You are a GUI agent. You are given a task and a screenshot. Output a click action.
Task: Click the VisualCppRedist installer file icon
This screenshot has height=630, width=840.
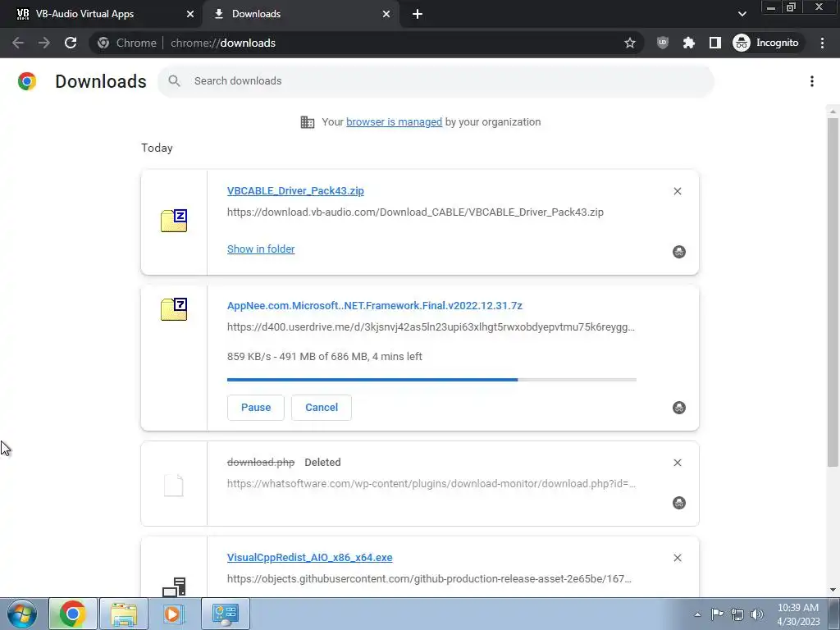click(x=174, y=587)
